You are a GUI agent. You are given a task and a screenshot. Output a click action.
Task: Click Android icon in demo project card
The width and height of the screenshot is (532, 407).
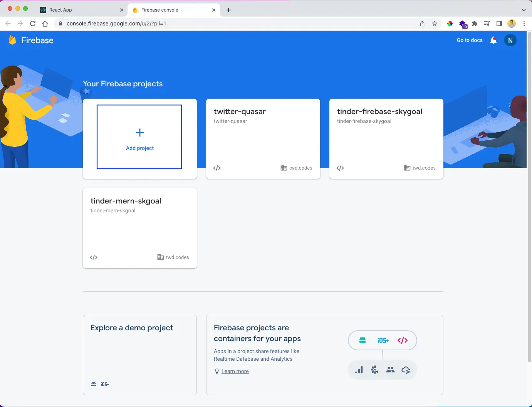94,384
